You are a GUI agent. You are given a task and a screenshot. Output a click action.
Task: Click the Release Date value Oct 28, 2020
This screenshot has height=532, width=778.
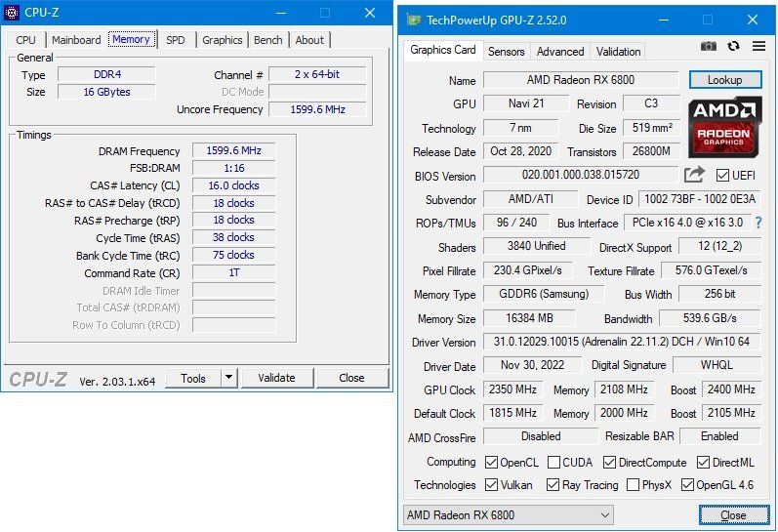pyautogui.click(x=520, y=151)
